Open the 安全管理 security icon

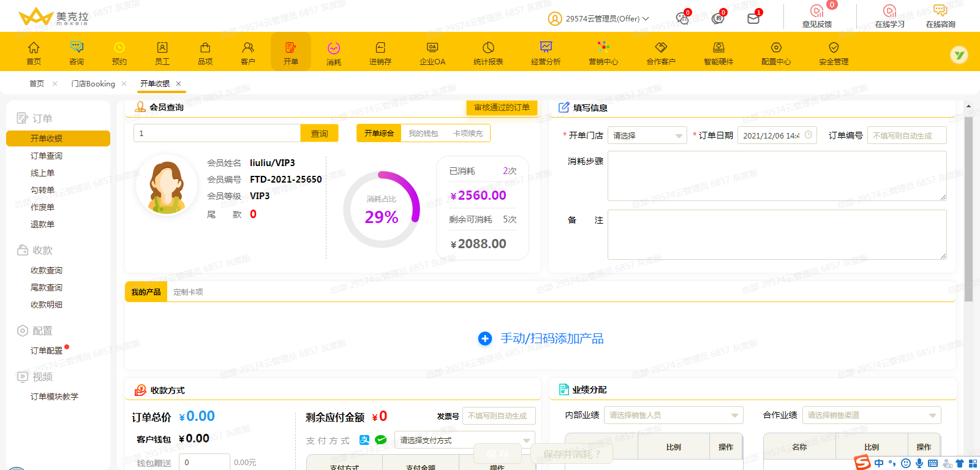coord(834,48)
